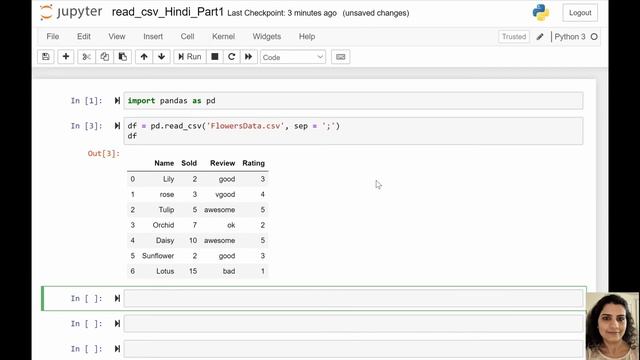Viewport: 640px width, 360px height.
Task: Open the Widgets menu
Action: [267, 36]
